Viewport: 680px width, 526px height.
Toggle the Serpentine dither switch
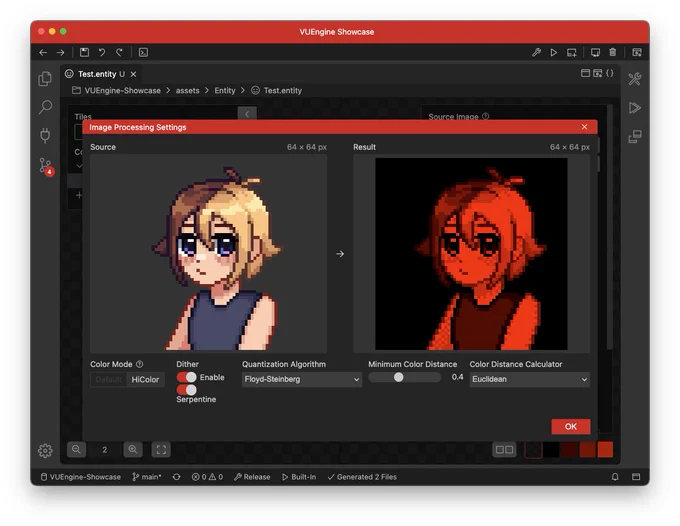[x=186, y=389]
